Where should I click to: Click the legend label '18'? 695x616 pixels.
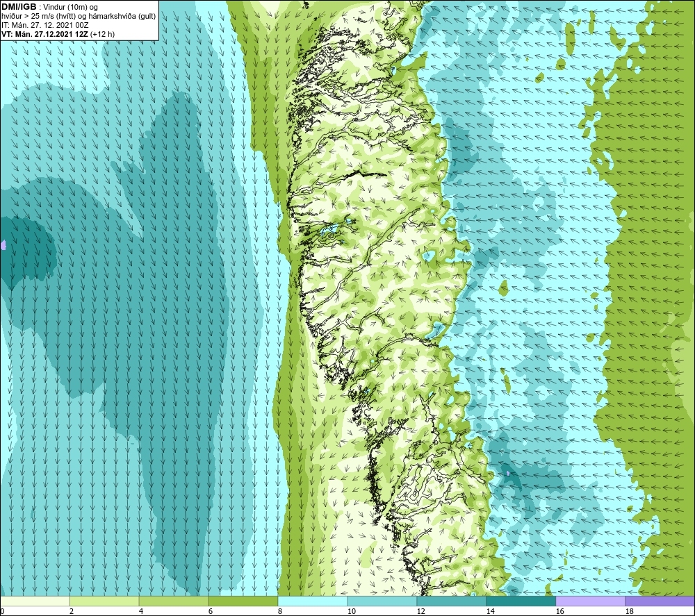630,611
